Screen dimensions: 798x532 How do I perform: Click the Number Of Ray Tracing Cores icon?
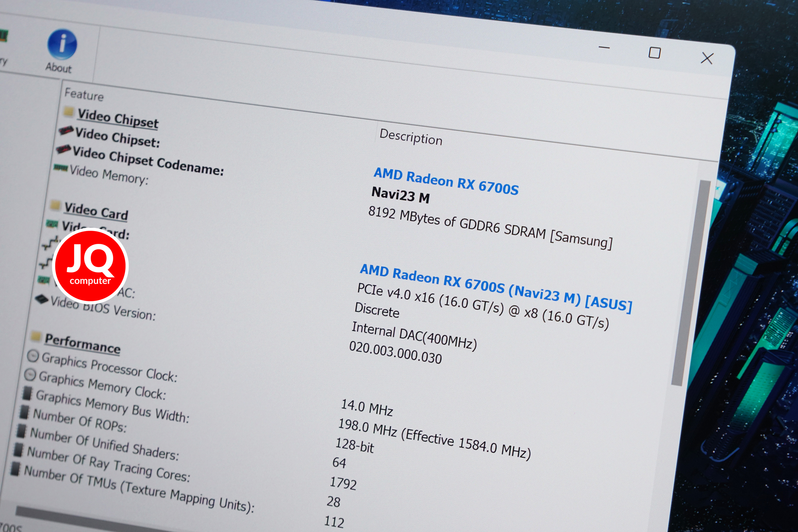[18, 450]
